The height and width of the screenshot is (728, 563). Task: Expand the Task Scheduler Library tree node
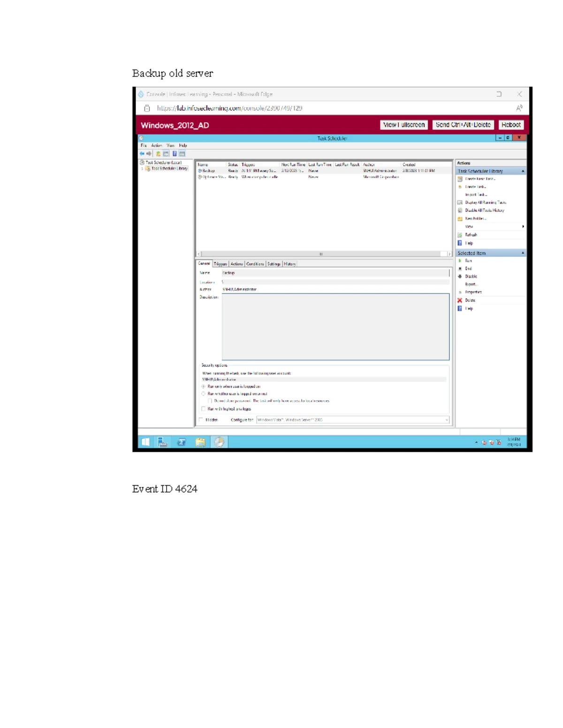coord(142,168)
